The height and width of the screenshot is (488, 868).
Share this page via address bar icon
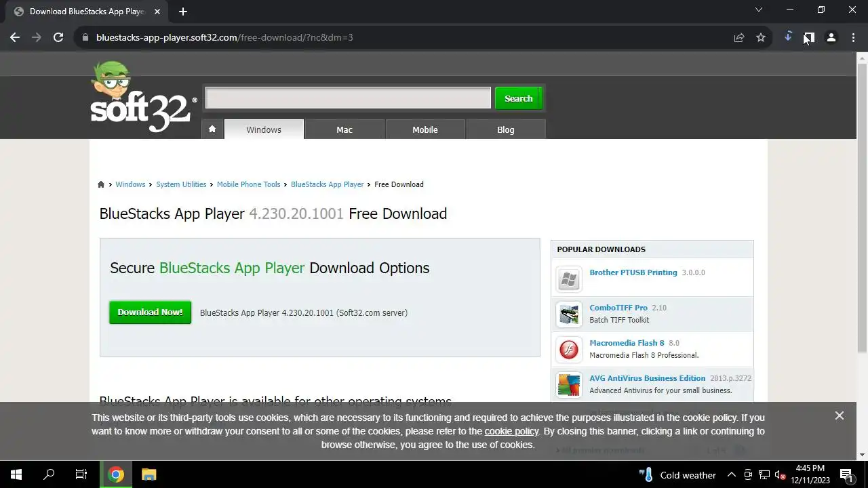tap(739, 37)
